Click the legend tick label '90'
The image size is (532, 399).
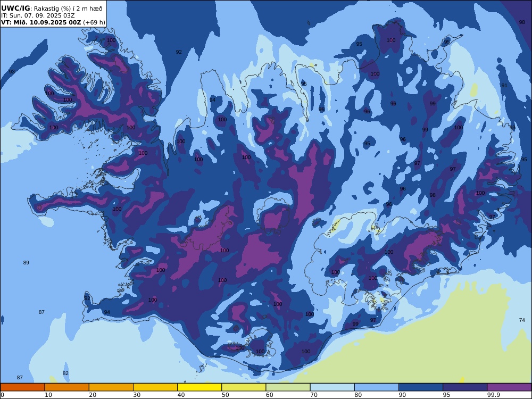coord(402,395)
